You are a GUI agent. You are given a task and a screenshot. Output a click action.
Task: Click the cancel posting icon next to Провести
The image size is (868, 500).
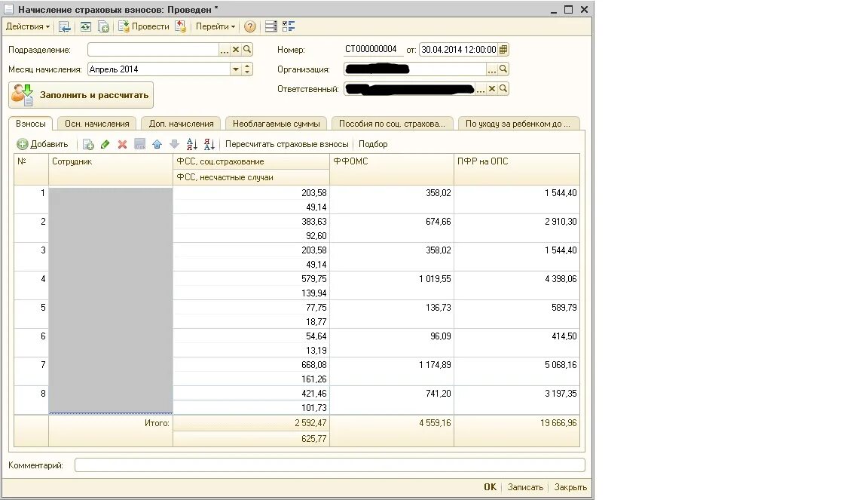tap(181, 26)
